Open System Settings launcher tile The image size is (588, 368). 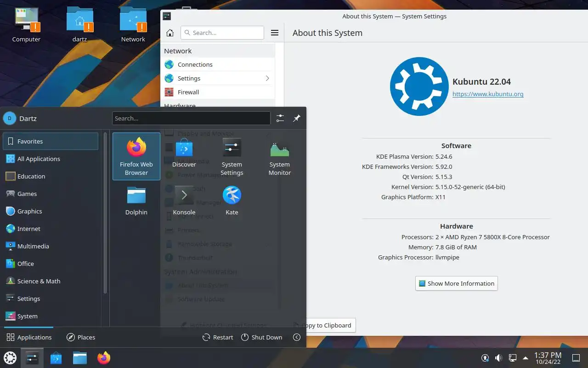(x=232, y=156)
